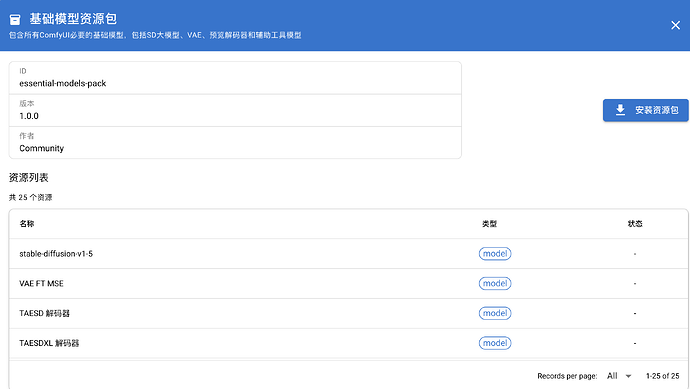Click the download icon on install button
Screen dimensions: 690x389
(620, 110)
